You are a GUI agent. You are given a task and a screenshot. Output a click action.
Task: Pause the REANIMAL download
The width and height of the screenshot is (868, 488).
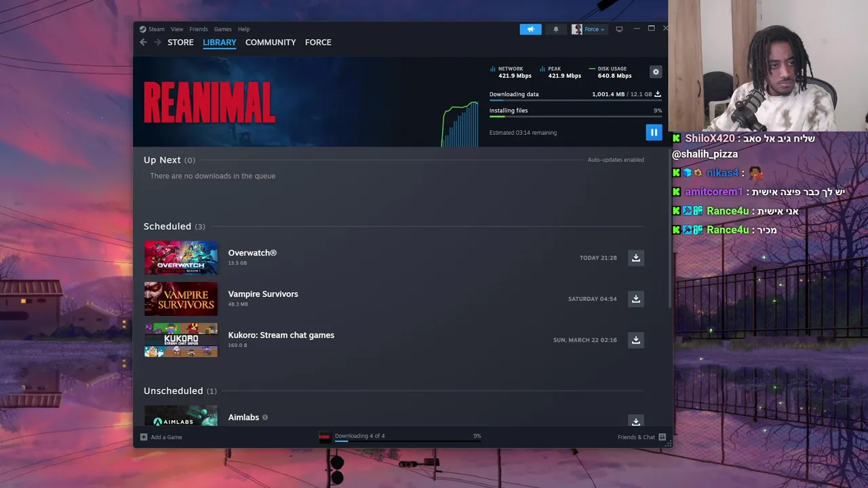[654, 132]
